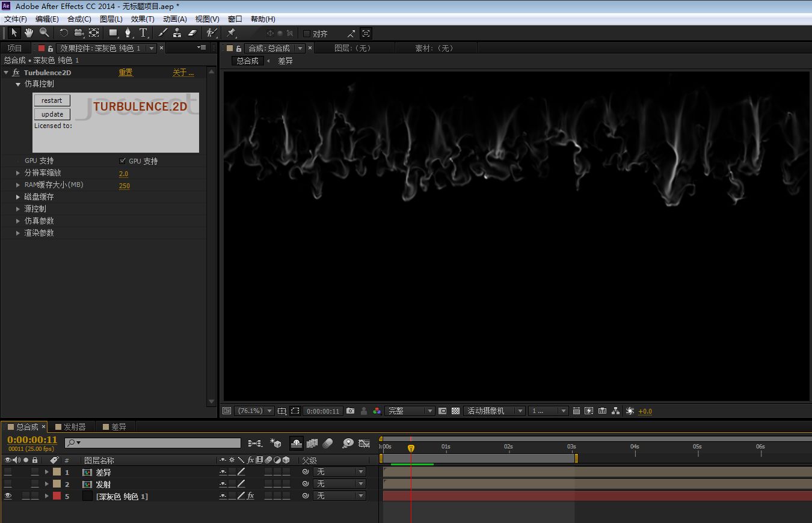Toggle fx switch on 深灰色 纯色 1 layer
Viewport: 812px width, 523px height.
[251, 496]
